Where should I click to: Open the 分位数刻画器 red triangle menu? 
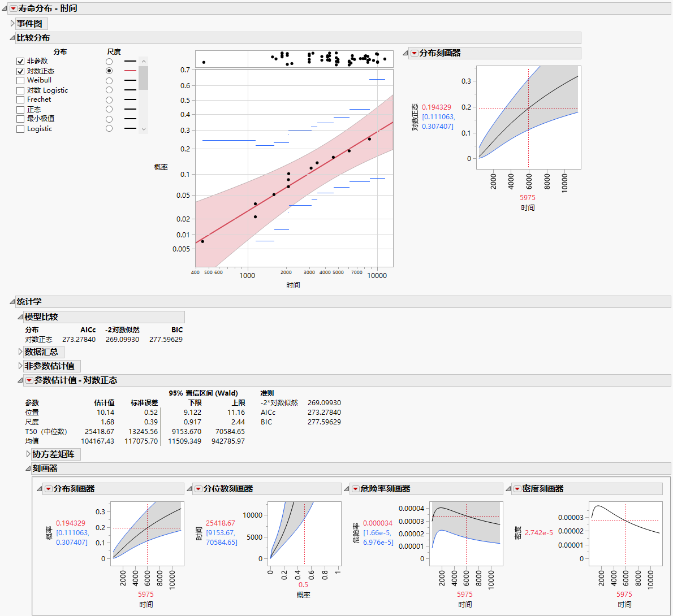[x=199, y=489]
